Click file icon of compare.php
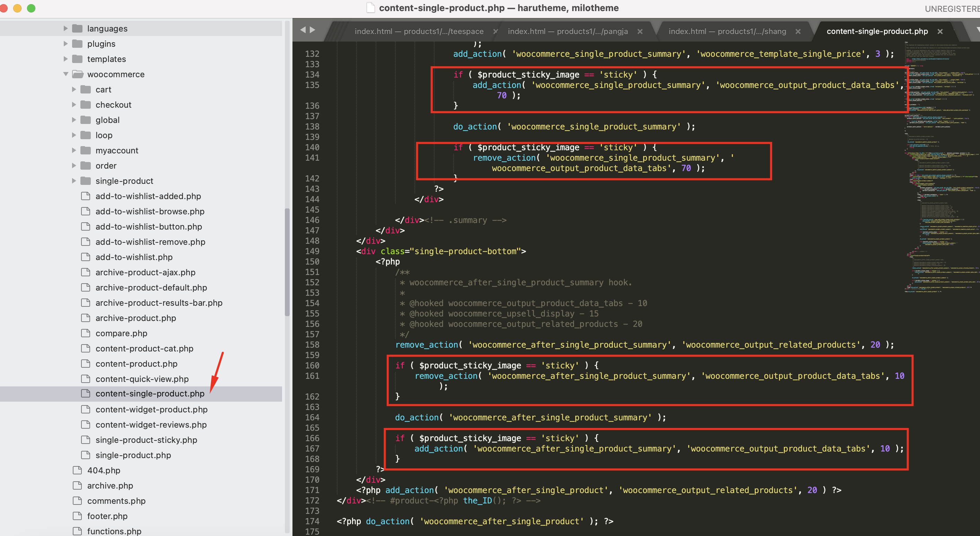The width and height of the screenshot is (980, 536). (x=86, y=333)
